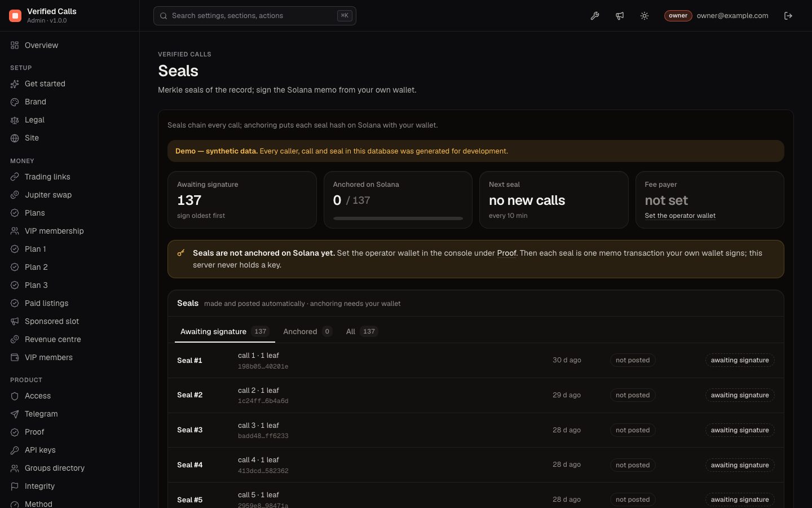Open the wrench tools icon in header
Viewport: 812px width, 508px height.
[595, 16]
